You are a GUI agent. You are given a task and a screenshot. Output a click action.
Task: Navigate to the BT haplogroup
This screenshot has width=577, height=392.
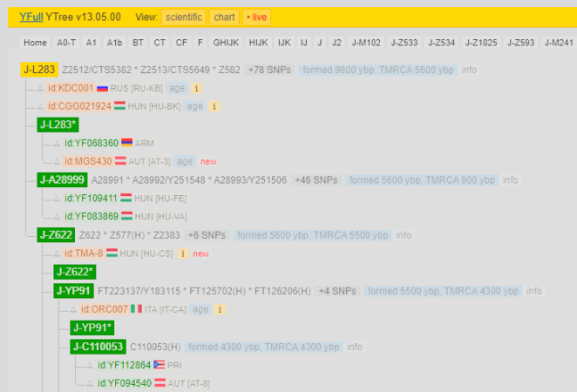(x=138, y=43)
